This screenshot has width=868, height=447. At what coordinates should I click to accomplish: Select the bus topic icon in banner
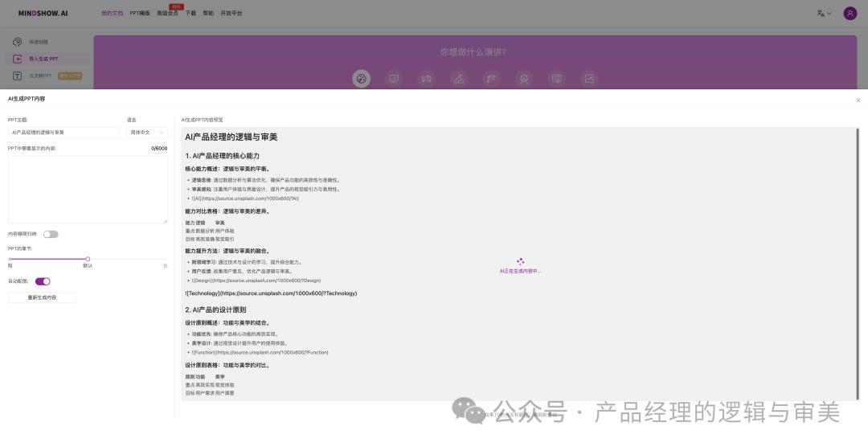(x=426, y=79)
